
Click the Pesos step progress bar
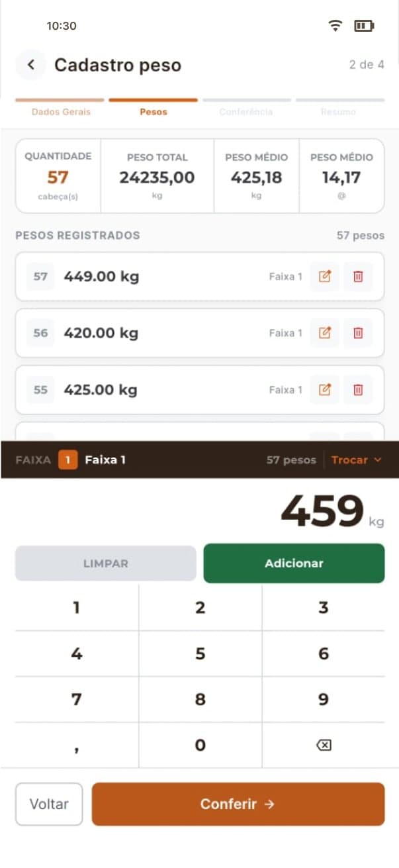pos(154,99)
